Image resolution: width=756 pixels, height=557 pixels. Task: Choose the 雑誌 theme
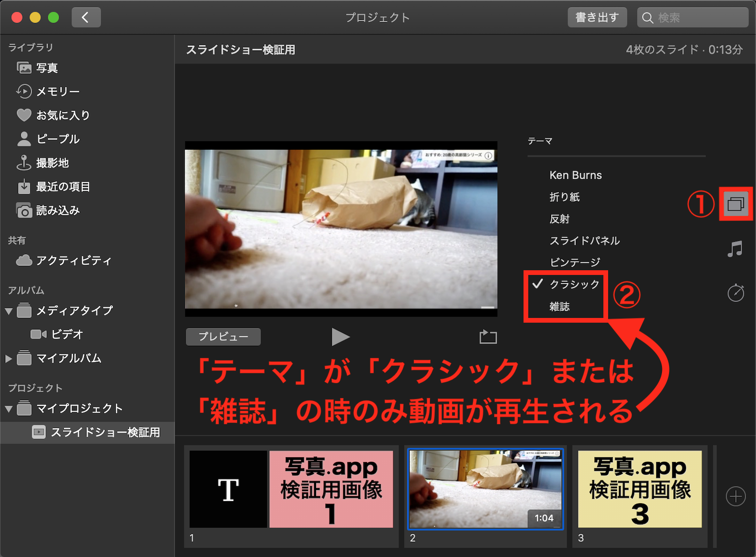[x=559, y=307]
